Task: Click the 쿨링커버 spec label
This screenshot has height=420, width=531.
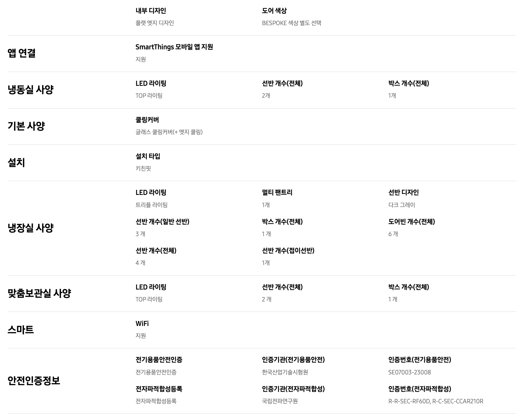Action: (147, 120)
